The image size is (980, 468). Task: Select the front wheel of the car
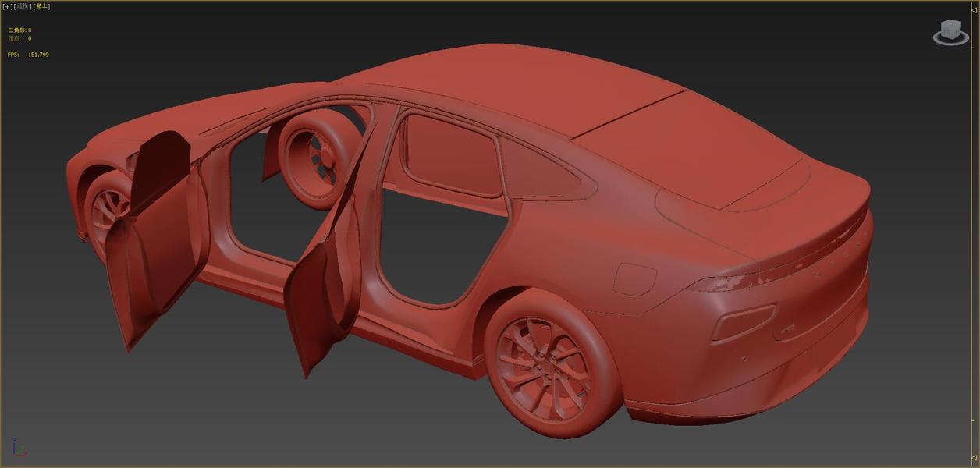[x=107, y=211]
